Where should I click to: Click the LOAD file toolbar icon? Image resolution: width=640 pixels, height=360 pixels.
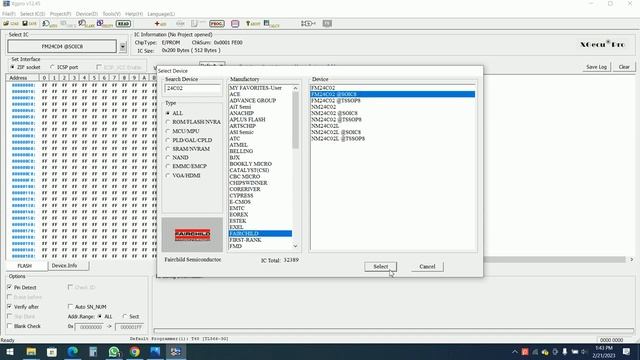coord(11,24)
